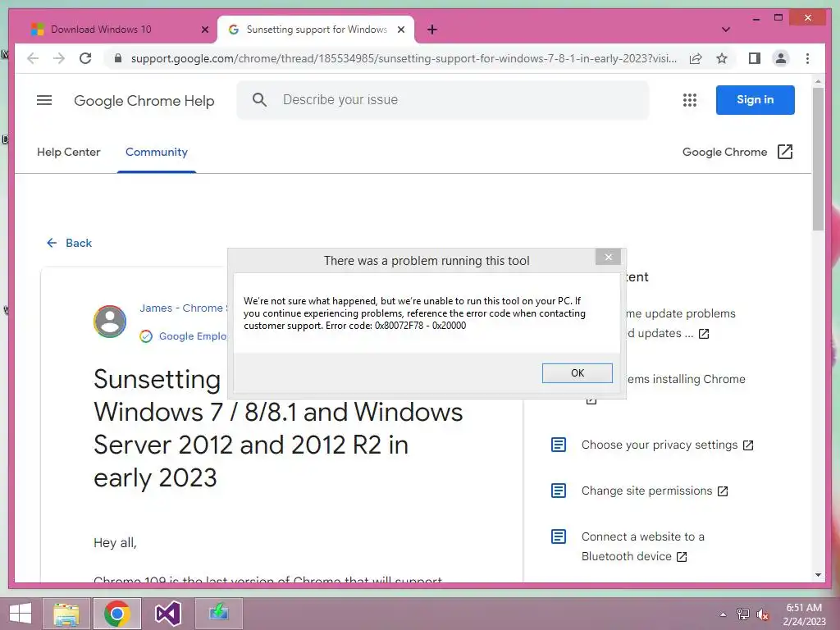Click the Back link
840x630 pixels.
pos(70,243)
